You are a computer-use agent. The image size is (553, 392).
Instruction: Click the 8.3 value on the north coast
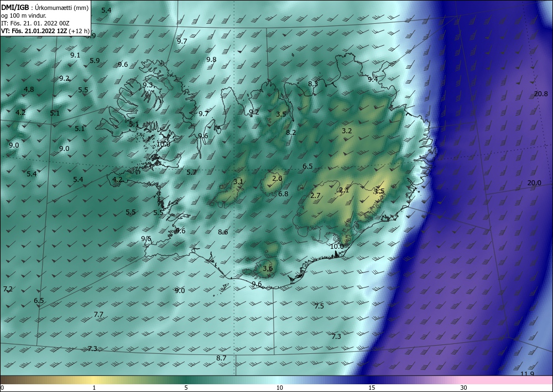[313, 83]
